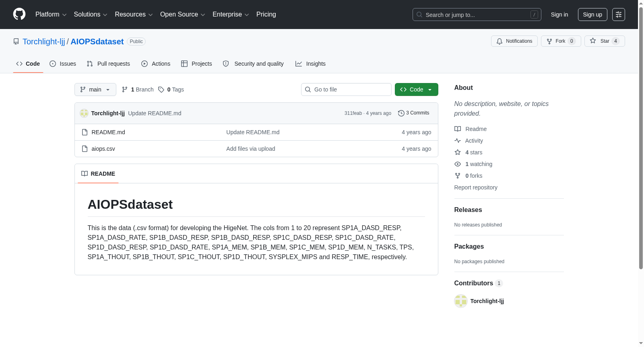Expand the Platform menu
This screenshot has width=644, height=347.
(x=51, y=15)
